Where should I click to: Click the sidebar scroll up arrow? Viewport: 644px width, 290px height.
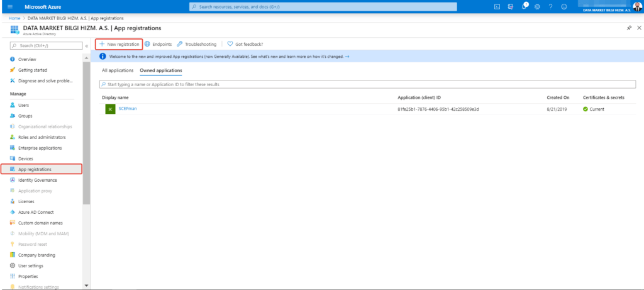click(x=86, y=59)
